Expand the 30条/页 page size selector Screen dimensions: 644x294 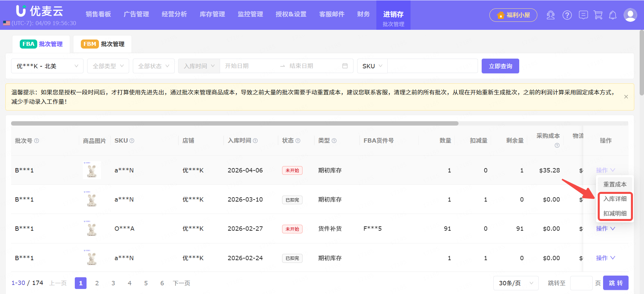click(516, 283)
